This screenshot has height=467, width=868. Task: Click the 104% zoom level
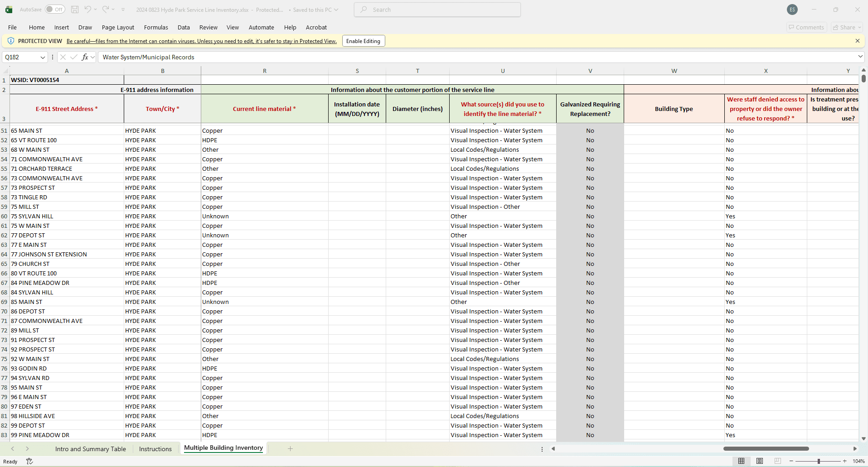click(858, 461)
